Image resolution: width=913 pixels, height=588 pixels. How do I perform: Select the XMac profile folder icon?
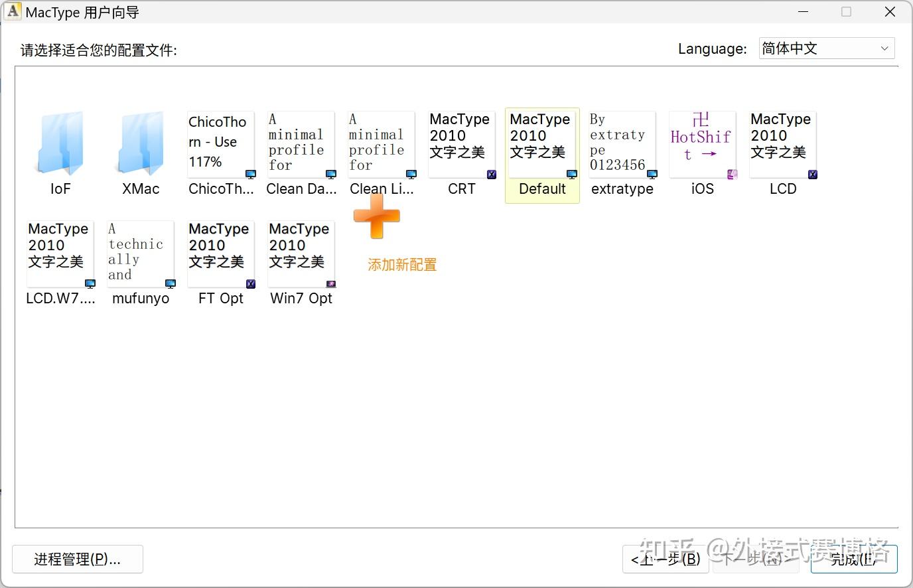pos(140,143)
